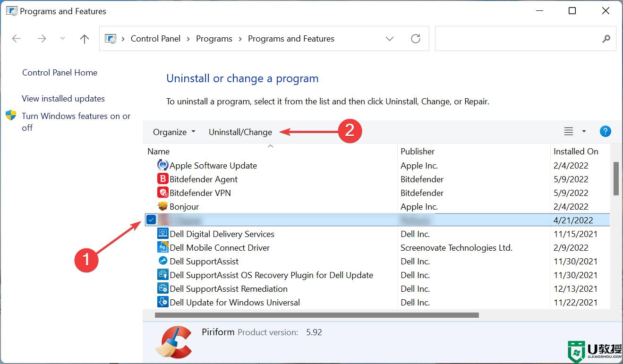Click the Dell Digital Delivery Services icon
The height and width of the screenshot is (364, 623).
(x=162, y=234)
